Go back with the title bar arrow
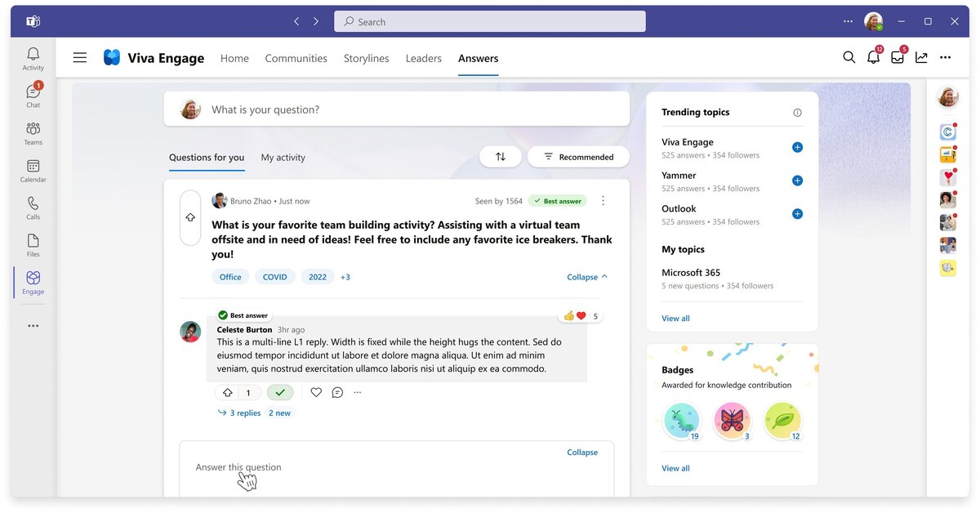 coord(296,21)
